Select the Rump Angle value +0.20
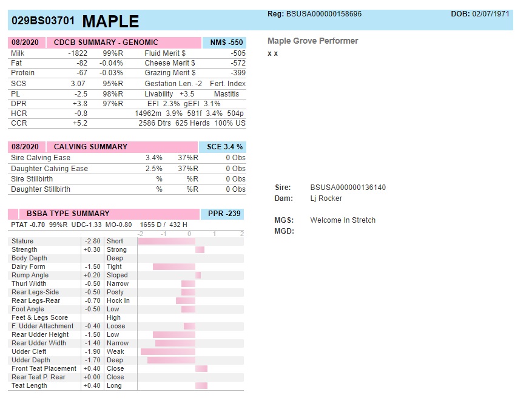 [x=92, y=276]
